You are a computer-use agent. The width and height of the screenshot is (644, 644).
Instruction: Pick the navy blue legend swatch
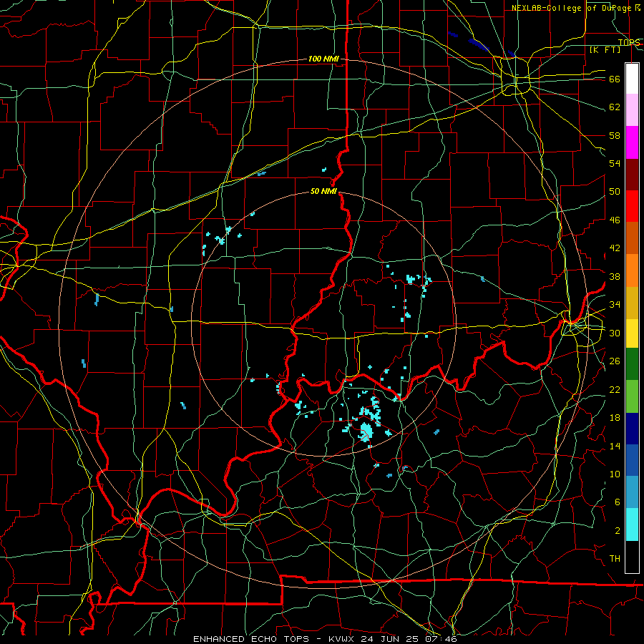pos(632,429)
